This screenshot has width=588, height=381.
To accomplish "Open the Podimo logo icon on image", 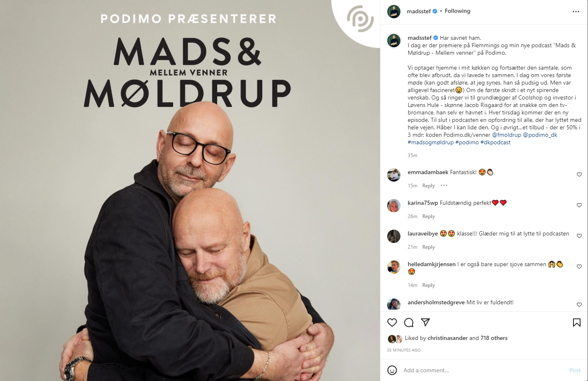I will pyautogui.click(x=360, y=19).
